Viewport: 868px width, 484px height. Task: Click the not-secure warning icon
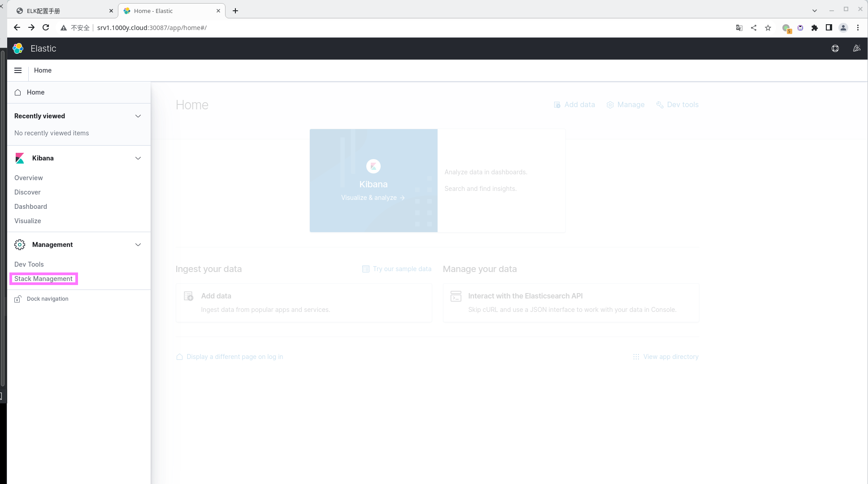point(64,28)
